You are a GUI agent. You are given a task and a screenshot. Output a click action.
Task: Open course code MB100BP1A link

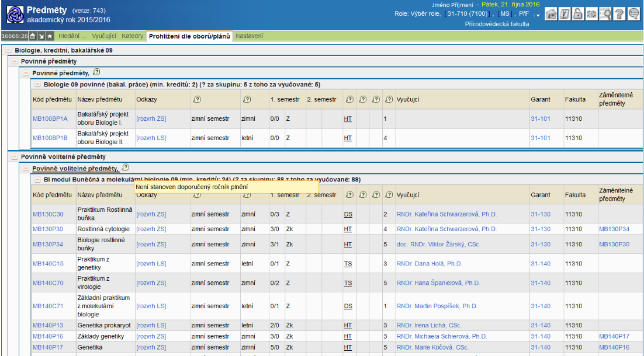click(x=50, y=119)
